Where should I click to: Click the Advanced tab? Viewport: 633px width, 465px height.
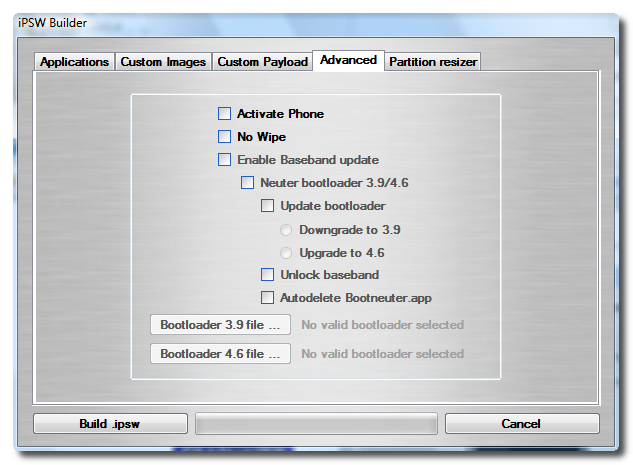click(348, 60)
